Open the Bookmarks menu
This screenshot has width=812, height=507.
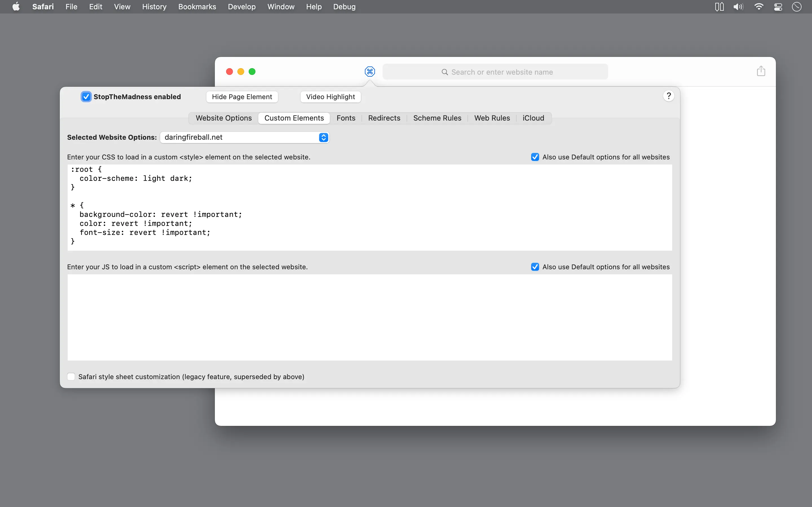[197, 7]
